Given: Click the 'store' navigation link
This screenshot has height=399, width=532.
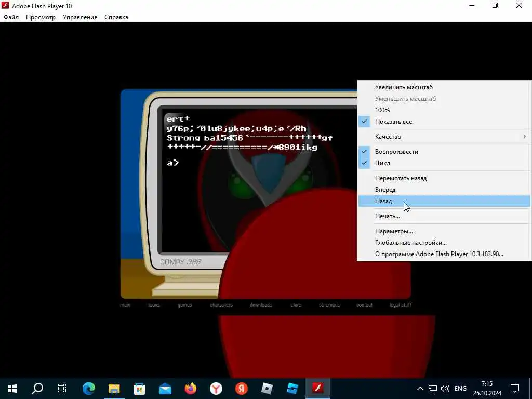Looking at the screenshot, I should (296, 304).
